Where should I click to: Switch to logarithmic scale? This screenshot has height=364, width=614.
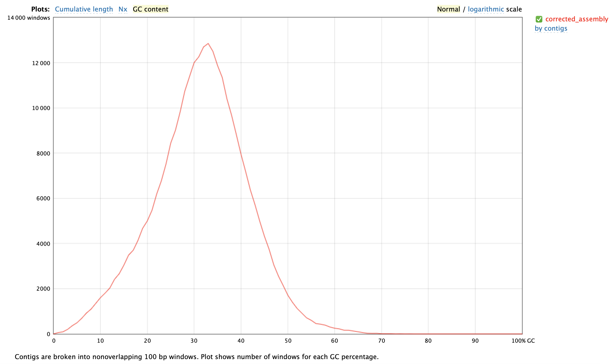point(486,9)
